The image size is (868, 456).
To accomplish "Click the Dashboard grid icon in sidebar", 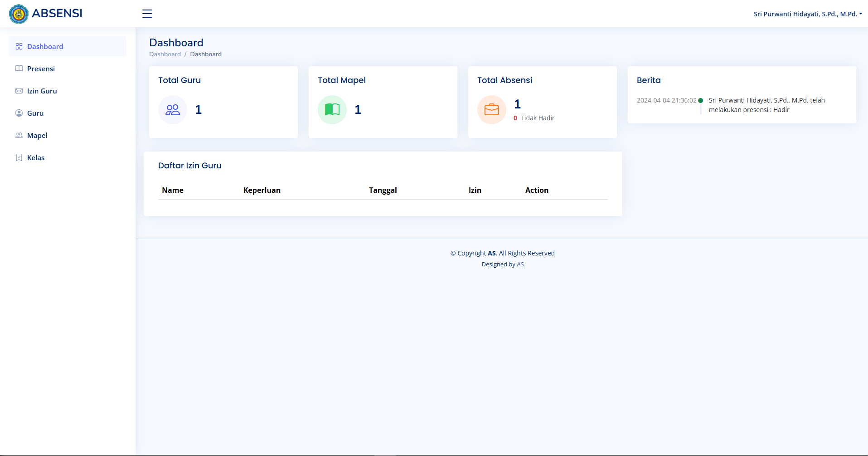I will [19, 47].
